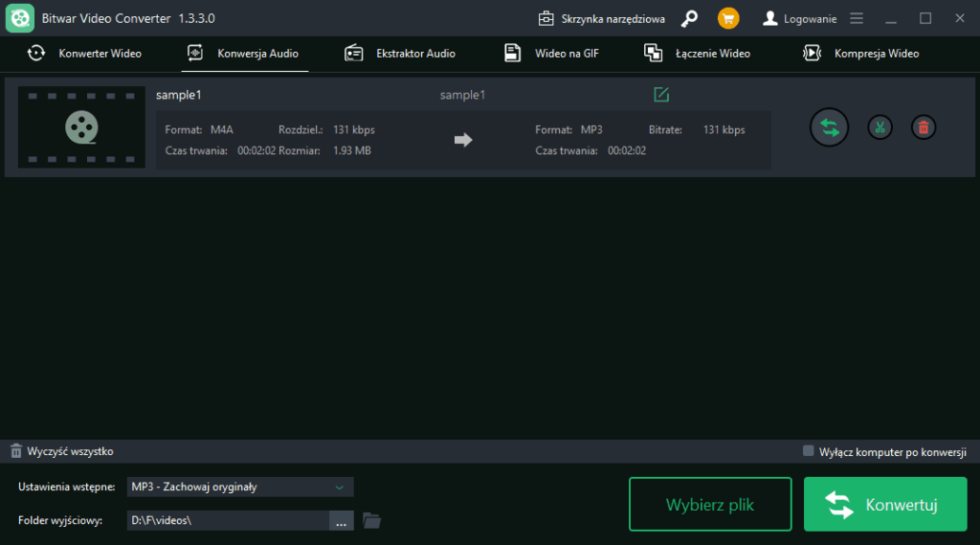Trim sample1 using the scissors icon
Screen dimensions: 980x545
[880, 127]
